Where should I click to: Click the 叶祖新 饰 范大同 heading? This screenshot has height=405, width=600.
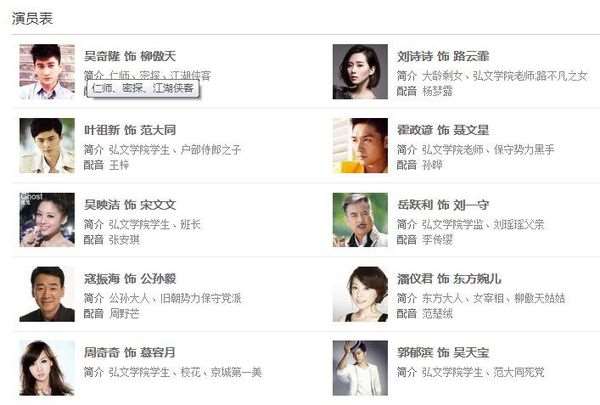click(x=130, y=130)
